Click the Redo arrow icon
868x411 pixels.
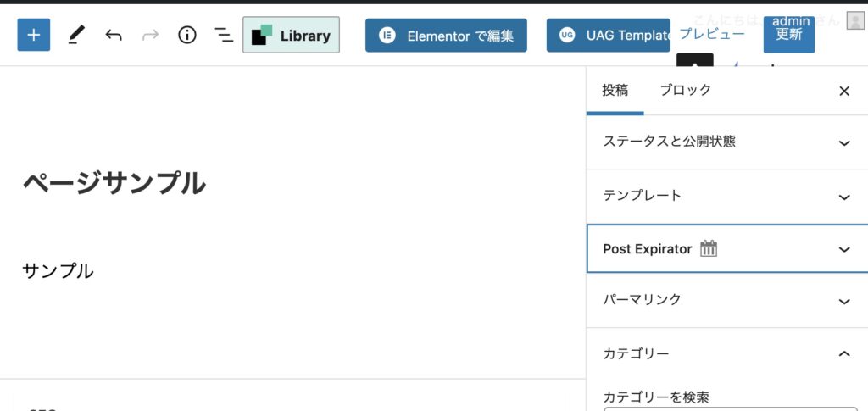click(x=150, y=35)
